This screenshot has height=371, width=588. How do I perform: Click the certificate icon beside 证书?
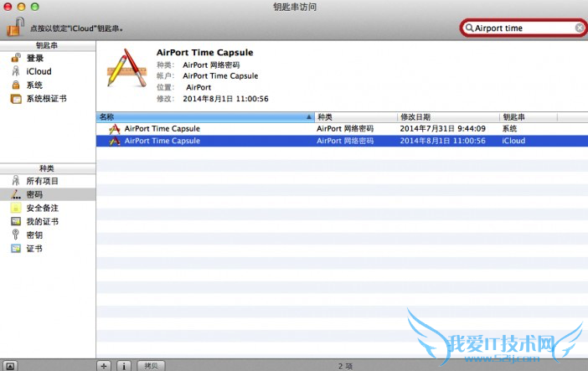click(16, 249)
